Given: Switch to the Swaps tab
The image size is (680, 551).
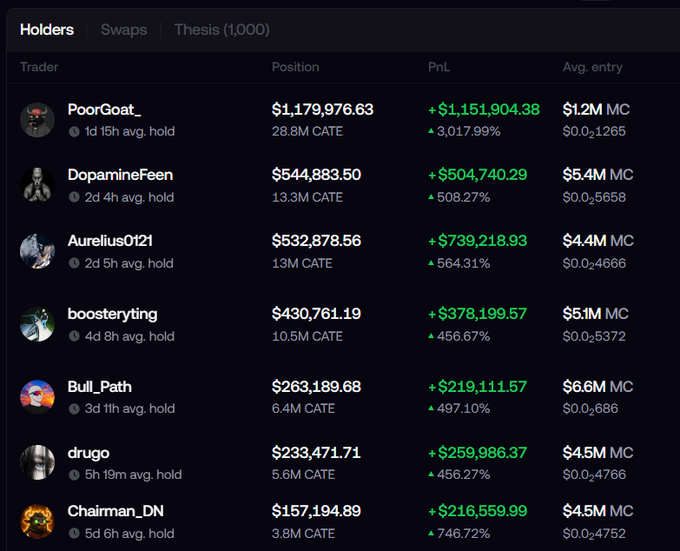Looking at the screenshot, I should [124, 30].
